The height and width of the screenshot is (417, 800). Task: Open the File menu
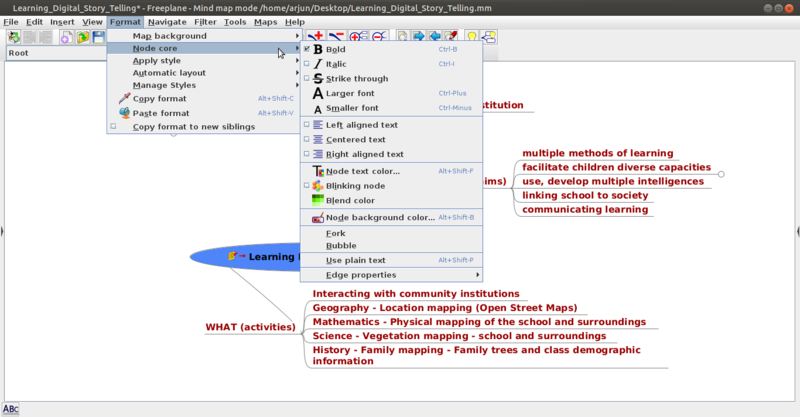click(x=11, y=22)
